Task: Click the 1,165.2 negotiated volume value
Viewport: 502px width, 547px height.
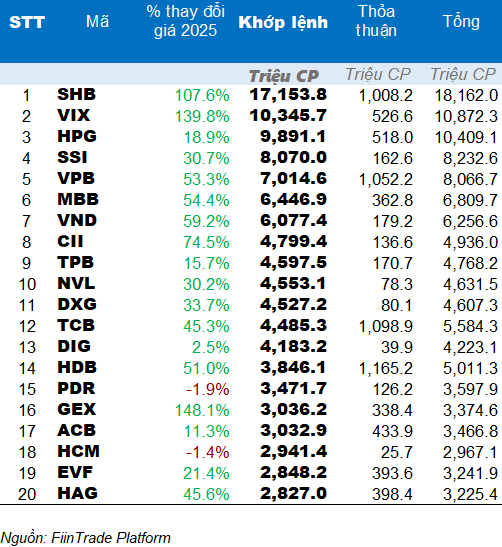Action: 386,369
